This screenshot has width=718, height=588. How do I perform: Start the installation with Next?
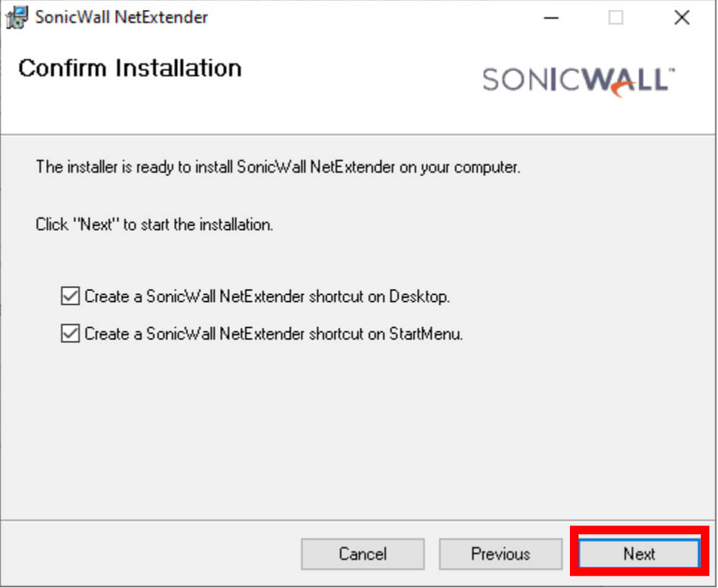coord(639,554)
